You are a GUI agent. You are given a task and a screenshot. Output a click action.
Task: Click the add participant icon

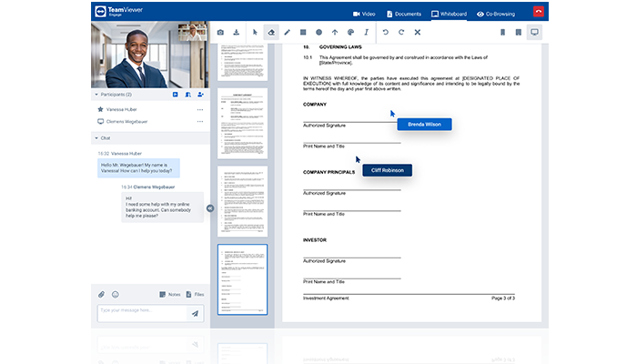[200, 95]
